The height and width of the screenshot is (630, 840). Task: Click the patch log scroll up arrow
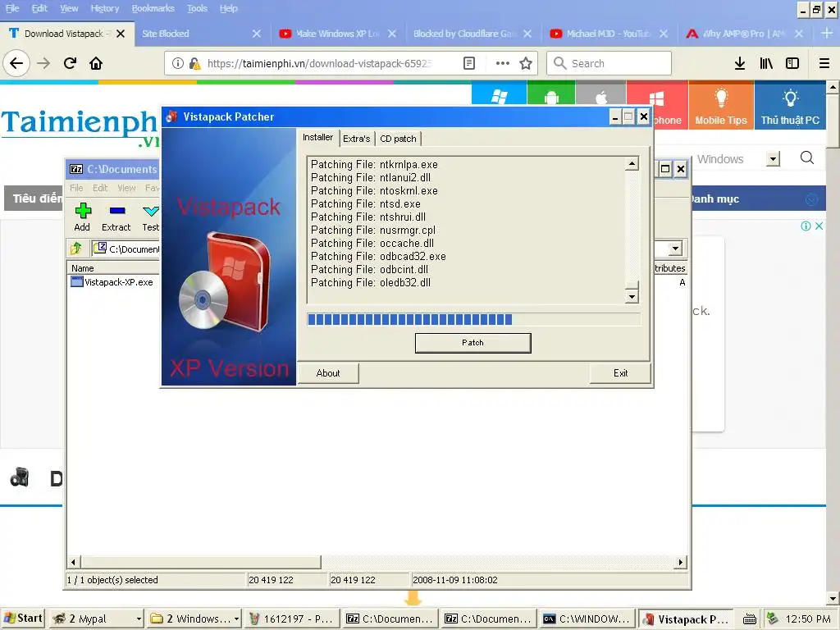pyautogui.click(x=632, y=164)
